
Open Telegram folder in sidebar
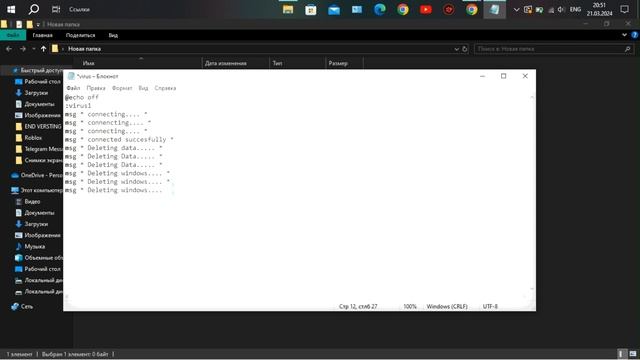click(38, 149)
